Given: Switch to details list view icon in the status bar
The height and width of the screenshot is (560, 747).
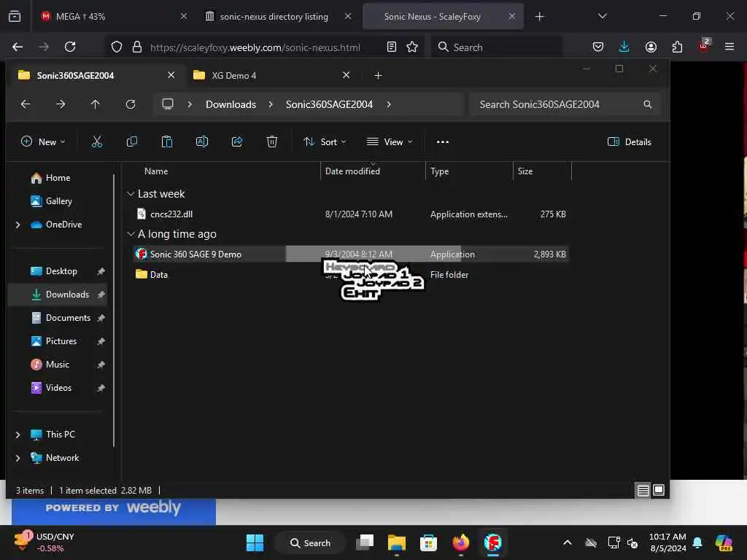Looking at the screenshot, I should (643, 490).
